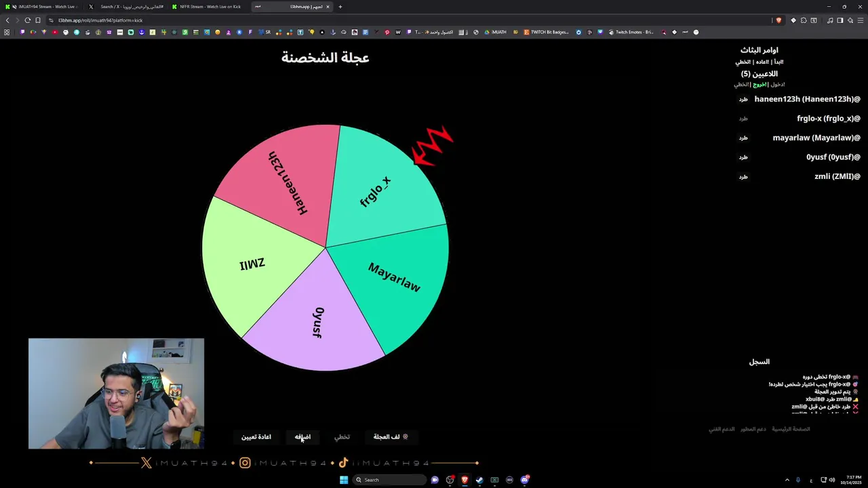Open the دعم المطور developer support link

pos(753,429)
